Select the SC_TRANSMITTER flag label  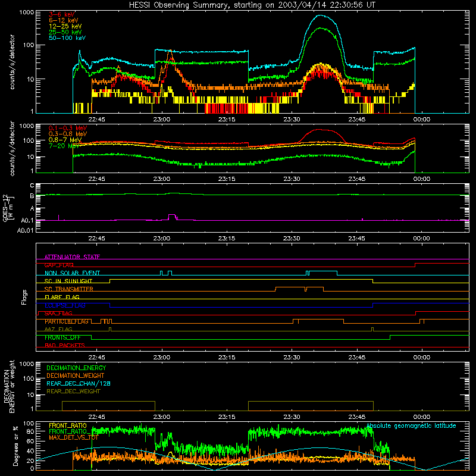point(68,289)
